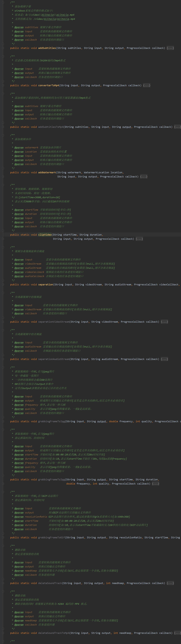This screenshot has height=644, width=181.
Task: Click the separationAudioStream method name
Action: point(54,359)
